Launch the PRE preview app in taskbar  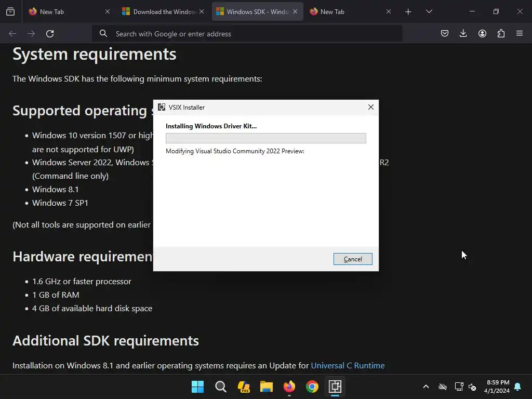click(x=244, y=387)
